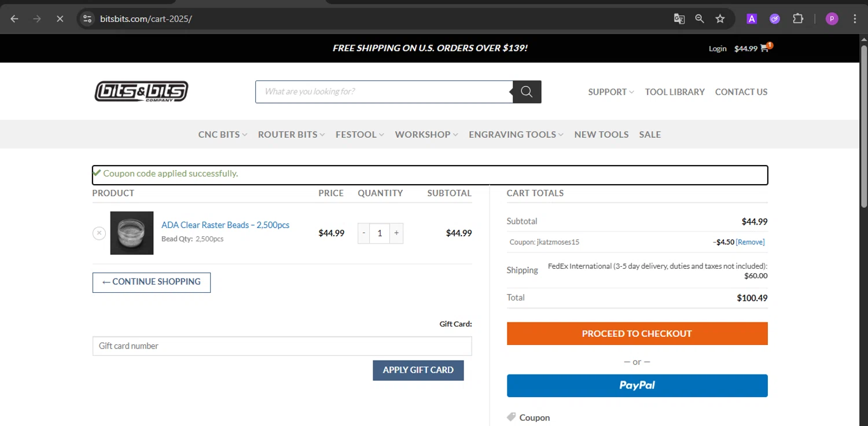Select the Total value $100.49
This screenshot has height=426, width=868.
click(x=752, y=298)
